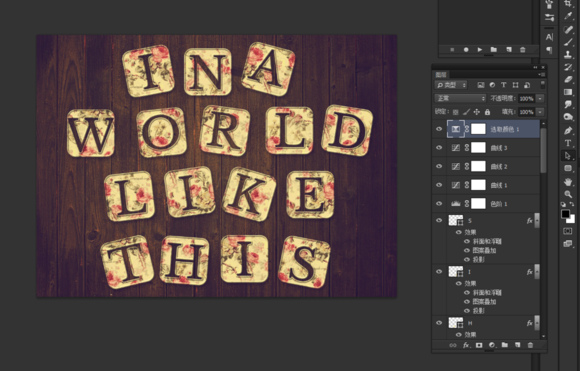Image resolution: width=580 pixels, height=371 pixels.
Task: Select the Hand tool
Action: 568,181
